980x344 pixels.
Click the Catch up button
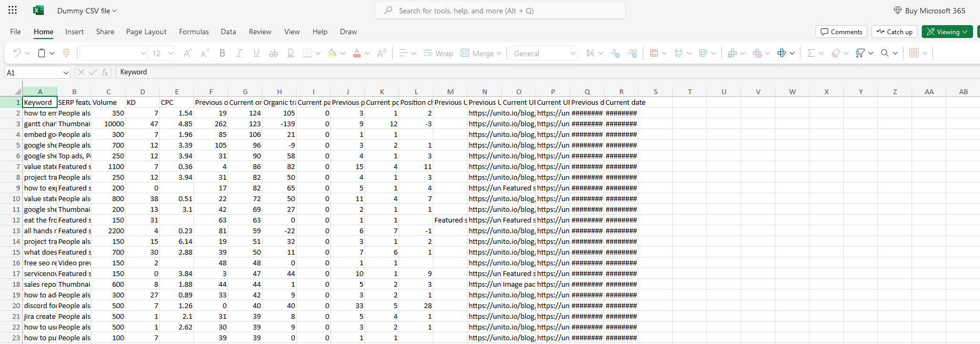pyautogui.click(x=895, y=32)
